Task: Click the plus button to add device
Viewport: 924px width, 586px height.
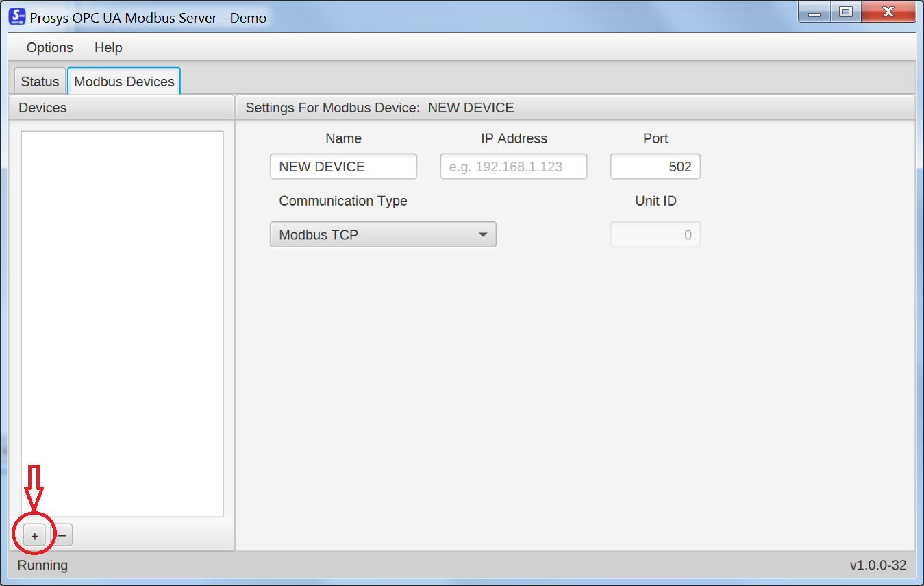Action: 34,535
